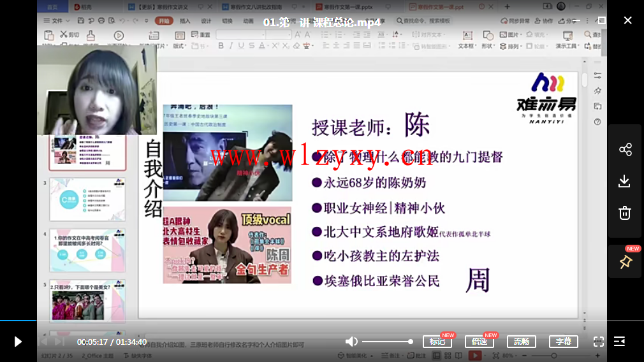Click the format painter brush icon
Screen dimensions: 644x362
click(x=91, y=35)
